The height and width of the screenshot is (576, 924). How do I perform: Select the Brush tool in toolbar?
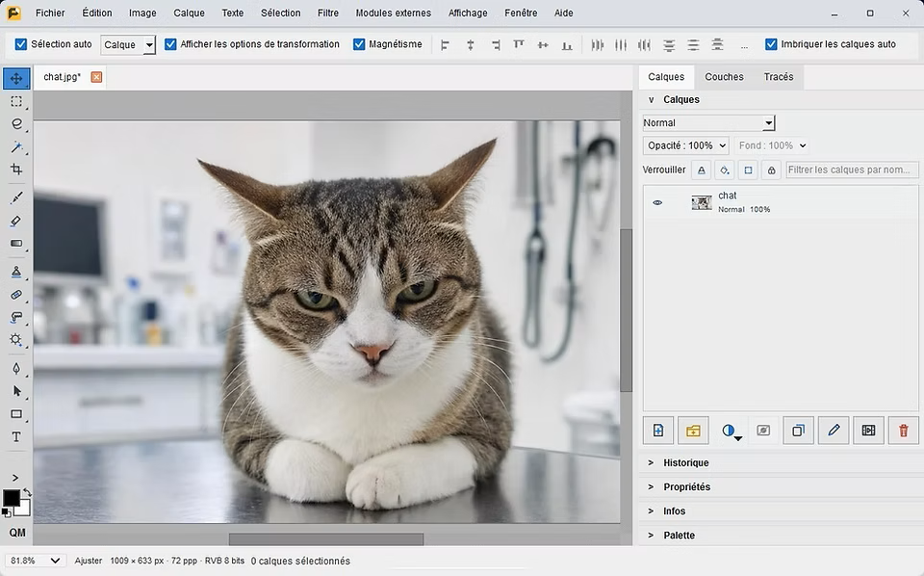(16, 197)
